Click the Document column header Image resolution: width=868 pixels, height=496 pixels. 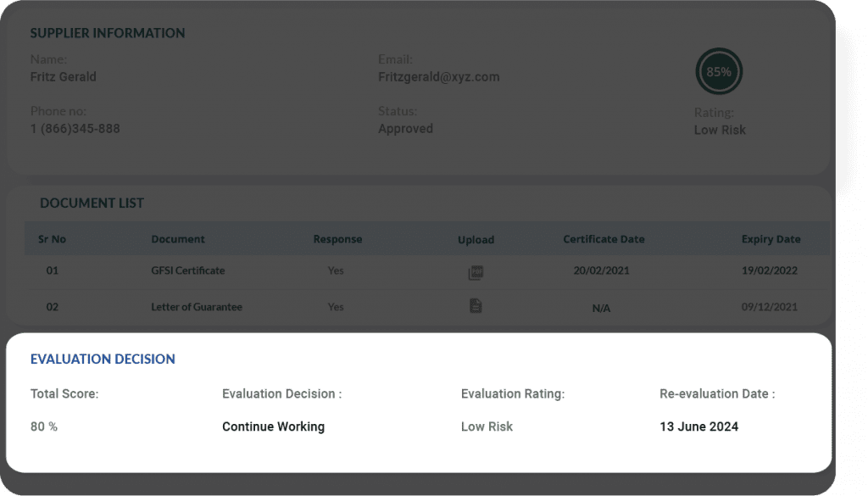[178, 239]
